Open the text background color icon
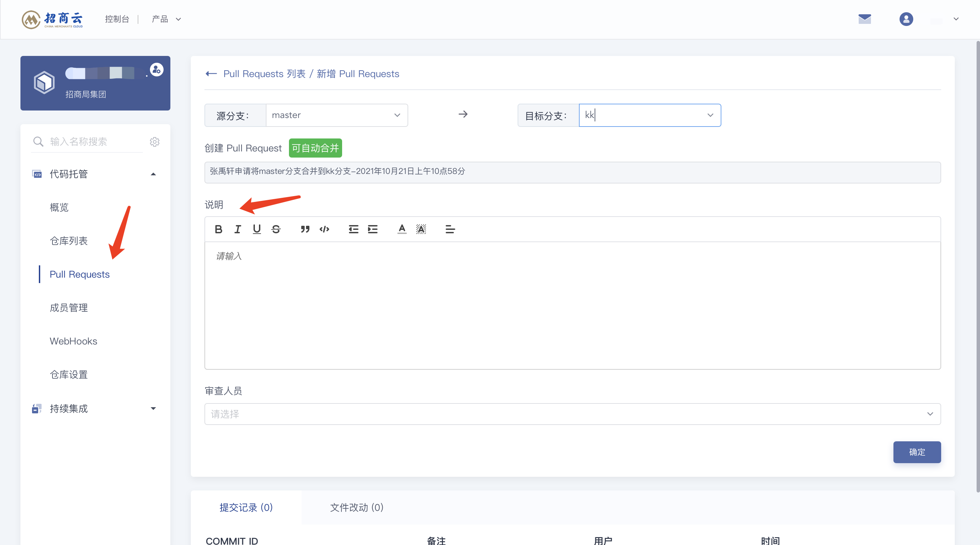This screenshot has width=980, height=545. (x=421, y=229)
